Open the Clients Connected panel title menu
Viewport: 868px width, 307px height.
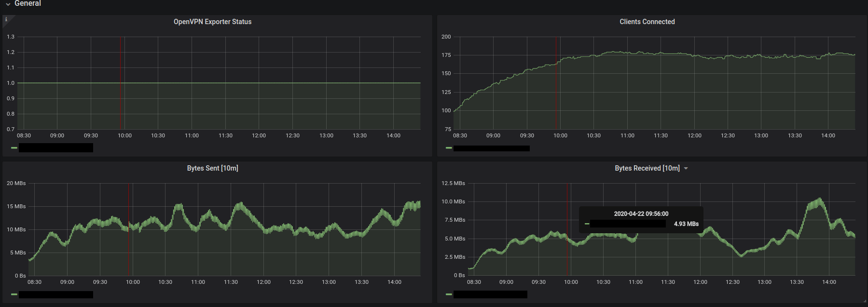point(647,22)
